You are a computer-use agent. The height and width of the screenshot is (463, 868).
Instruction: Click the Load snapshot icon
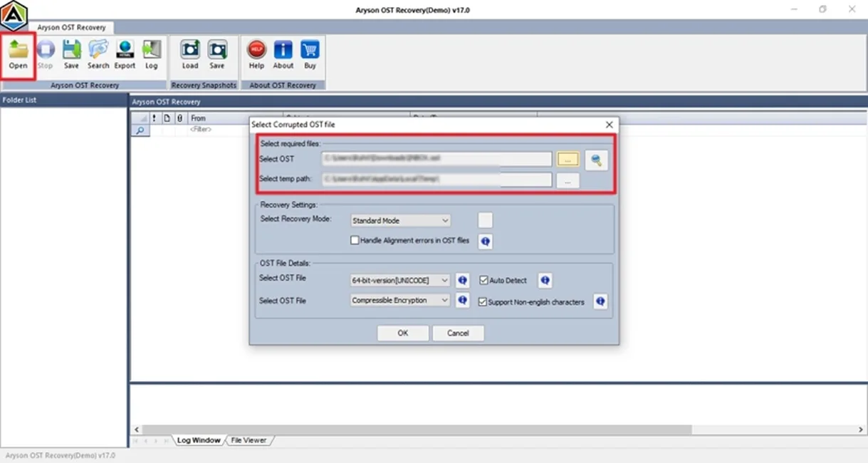point(190,55)
